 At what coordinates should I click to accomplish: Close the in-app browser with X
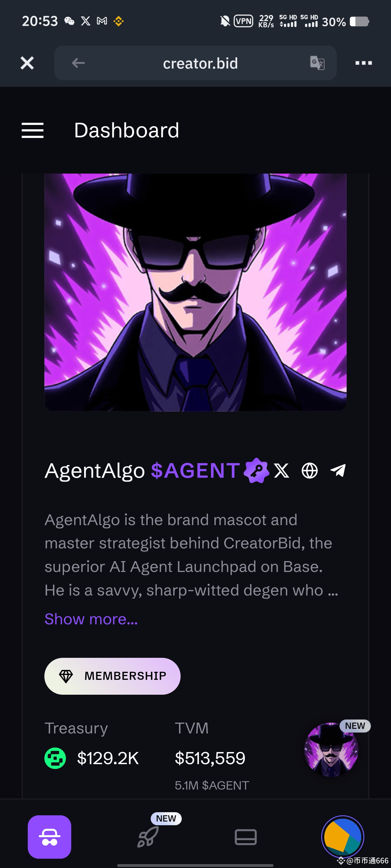[27, 63]
